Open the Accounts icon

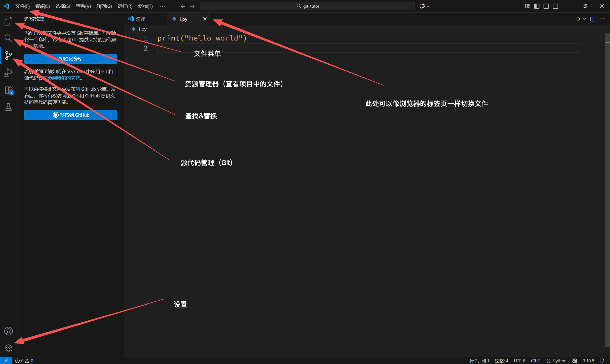coord(8,331)
